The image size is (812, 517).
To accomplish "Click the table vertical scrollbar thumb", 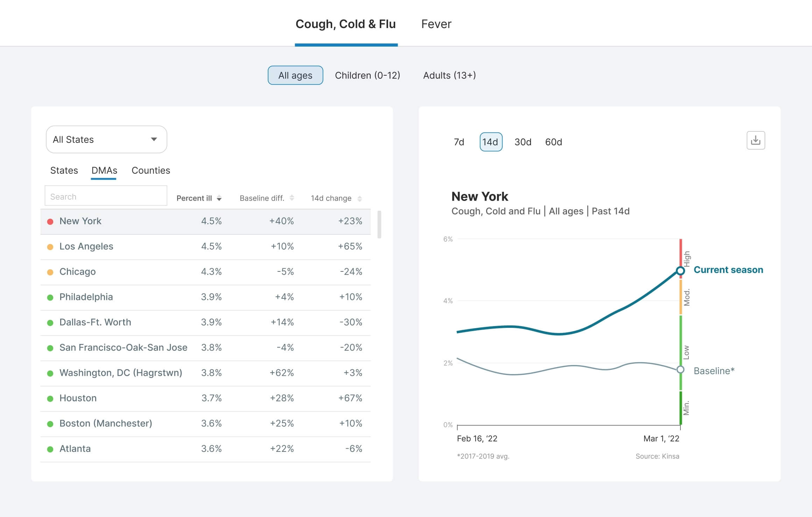I will point(379,224).
